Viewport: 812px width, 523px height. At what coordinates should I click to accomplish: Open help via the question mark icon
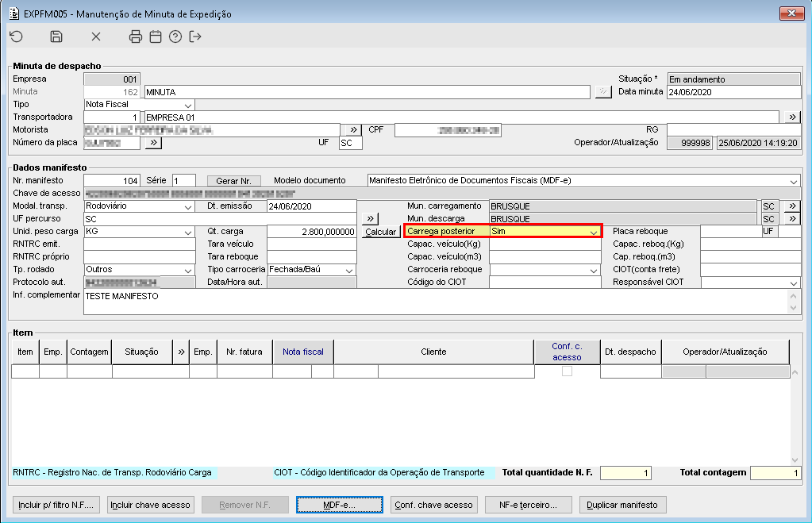tap(175, 37)
